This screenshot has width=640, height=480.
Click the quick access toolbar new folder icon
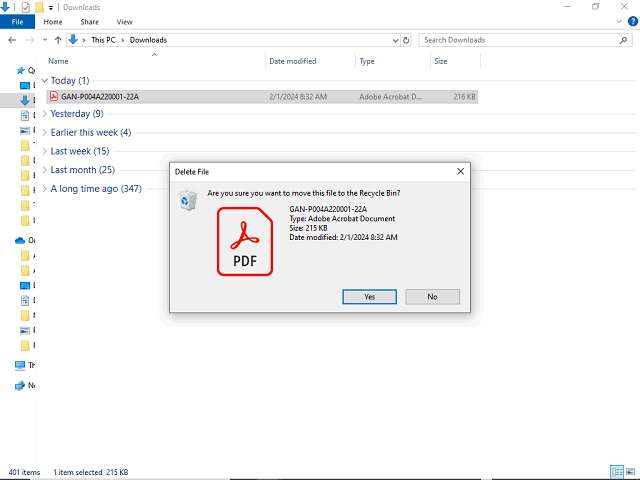[x=39, y=7]
